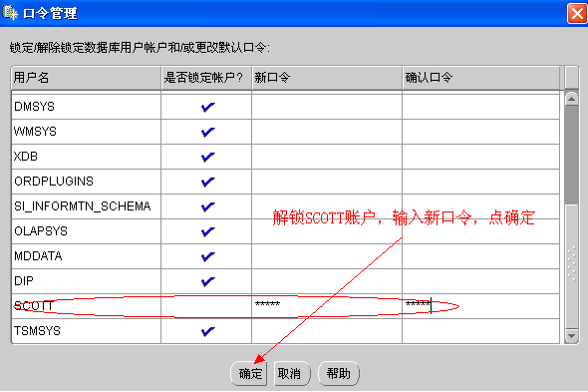Click SCOTT's new password field
This screenshot has width=588, height=392.
(x=327, y=306)
